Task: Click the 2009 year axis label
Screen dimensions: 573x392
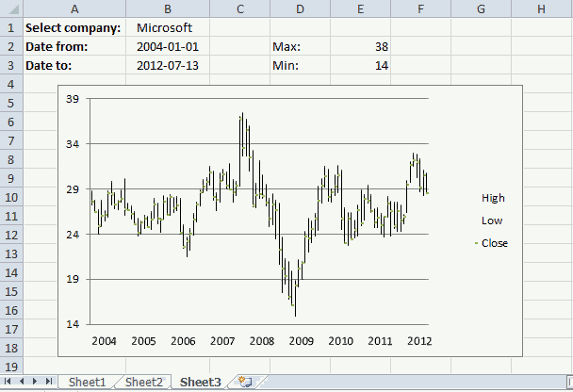Action: click(x=302, y=341)
